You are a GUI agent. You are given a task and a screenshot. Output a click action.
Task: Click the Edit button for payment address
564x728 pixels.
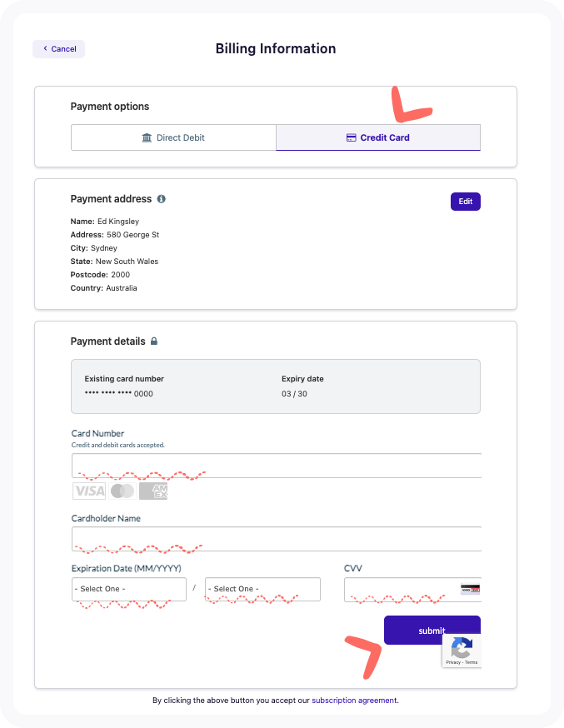465,202
